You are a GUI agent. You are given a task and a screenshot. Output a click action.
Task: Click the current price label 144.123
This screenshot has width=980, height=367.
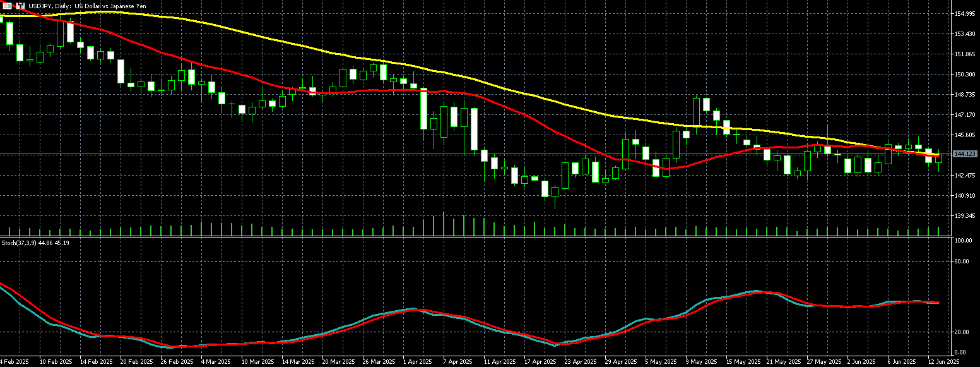tap(965, 154)
